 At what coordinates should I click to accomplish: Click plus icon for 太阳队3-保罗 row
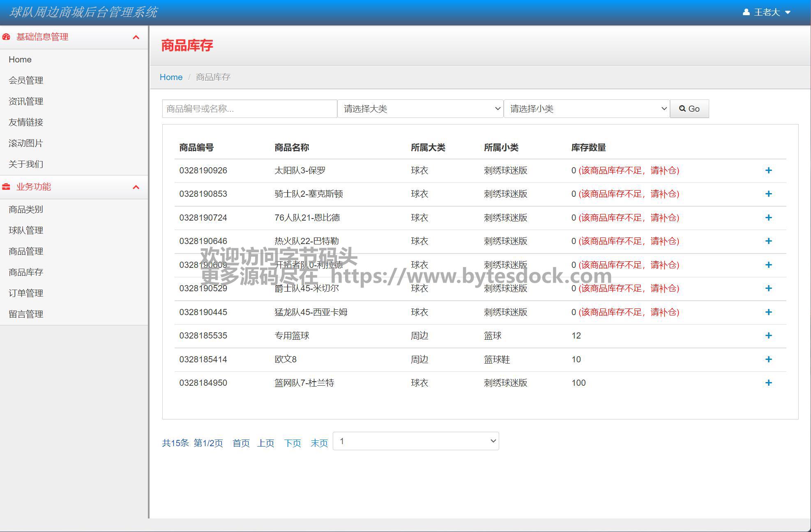click(x=768, y=170)
